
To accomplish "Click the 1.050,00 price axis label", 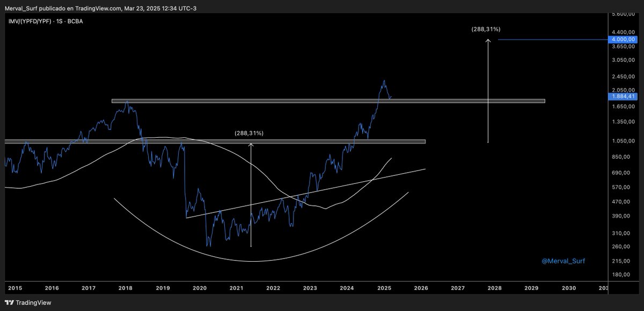I will [x=623, y=141].
